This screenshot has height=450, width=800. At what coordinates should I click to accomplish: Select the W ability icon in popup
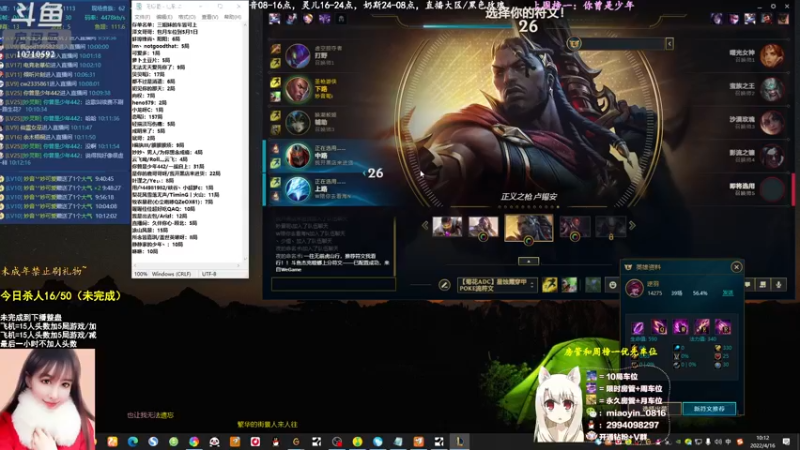[x=681, y=327]
